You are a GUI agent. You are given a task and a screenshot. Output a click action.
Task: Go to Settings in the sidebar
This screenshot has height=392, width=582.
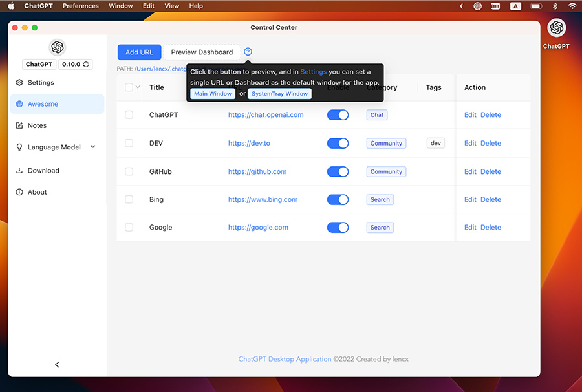click(x=57, y=82)
